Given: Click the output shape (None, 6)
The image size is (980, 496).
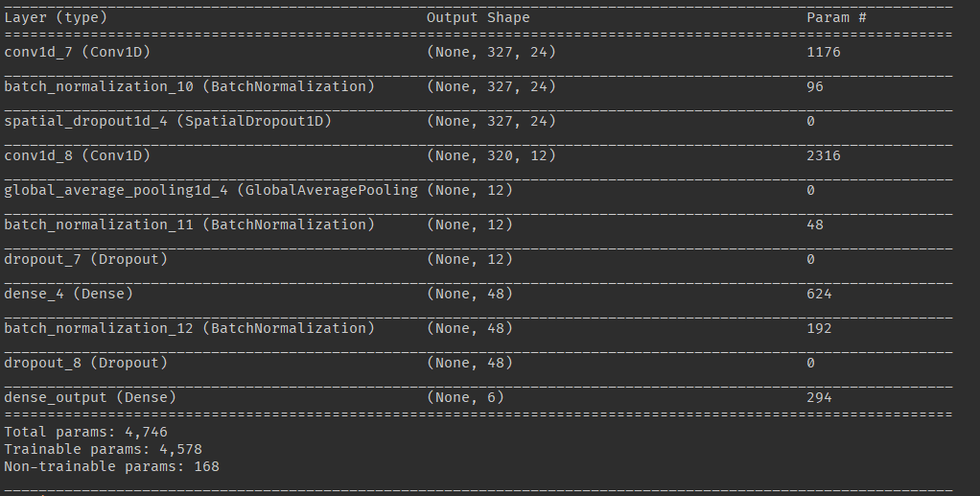Looking at the screenshot, I should click(465, 397).
